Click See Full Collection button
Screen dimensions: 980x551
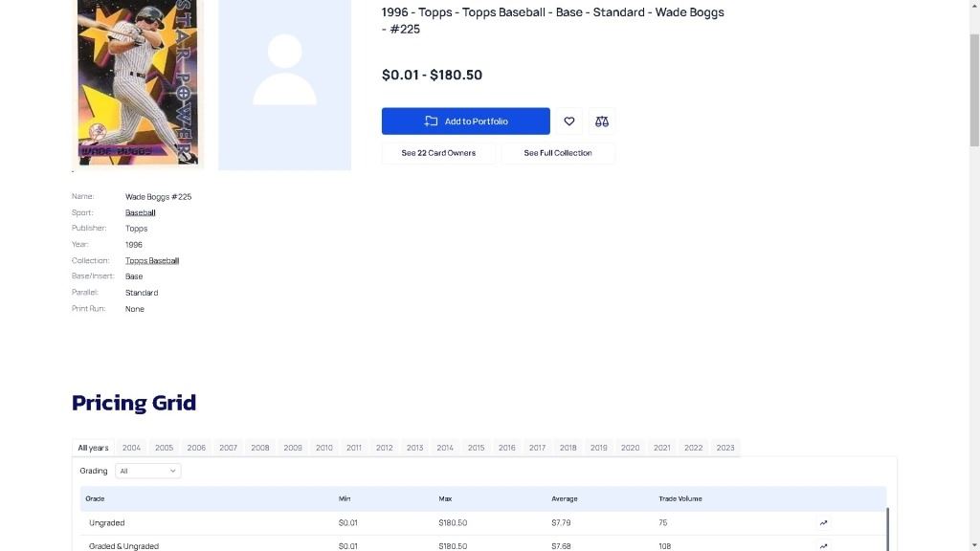(x=557, y=153)
